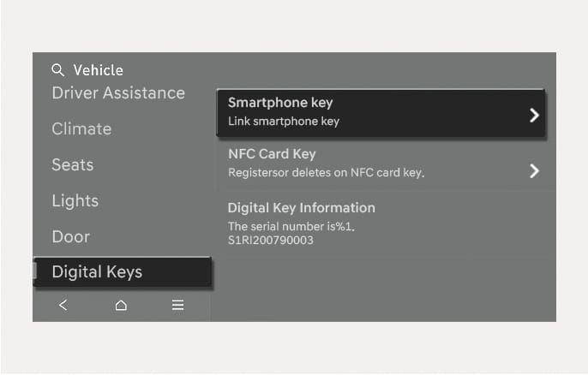Image resolution: width=588 pixels, height=375 pixels.
Task: Click the Link smartphone key subtitle
Action: tap(284, 122)
